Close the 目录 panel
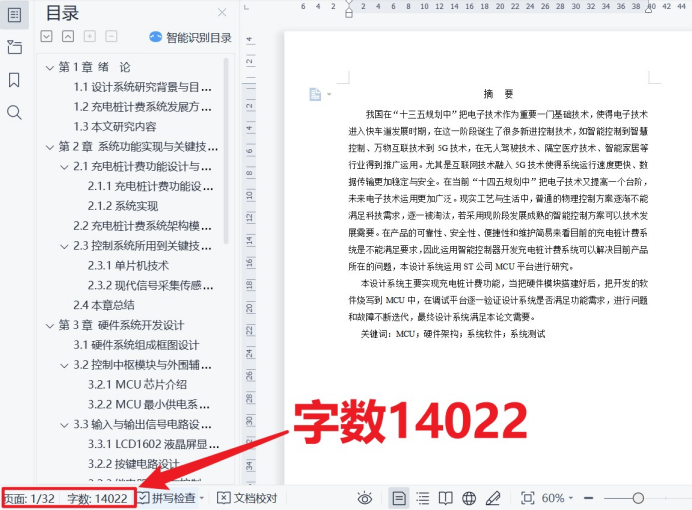The width and height of the screenshot is (692, 510). 222,12
